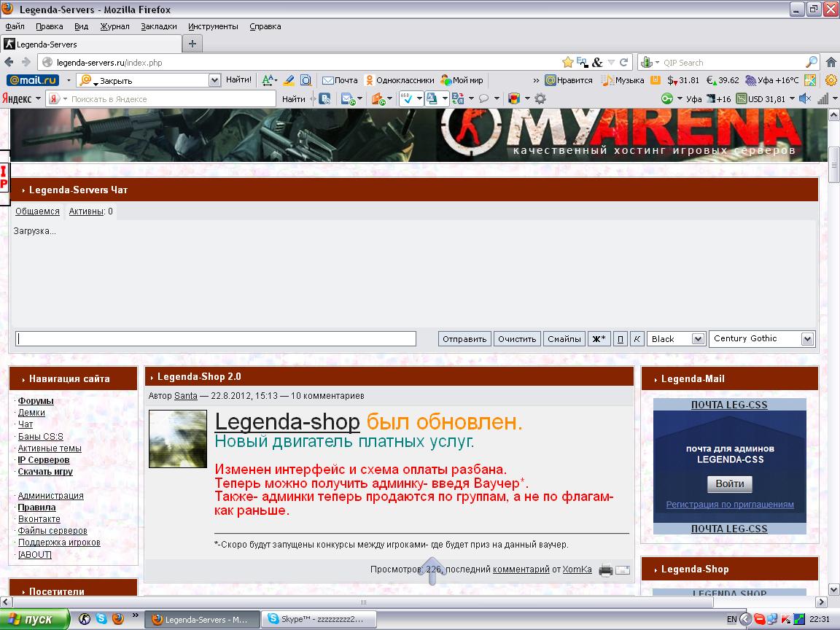840x630 pixels.
Task: Open the URL history dropdown arrow
Action: [611, 63]
